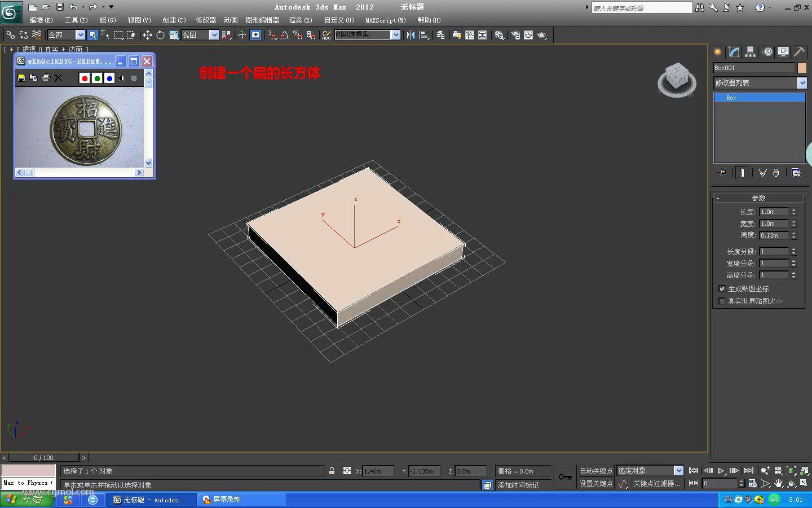This screenshot has height=508, width=812.
Task: Switch to the Utilities hammer panel
Action: (x=799, y=52)
